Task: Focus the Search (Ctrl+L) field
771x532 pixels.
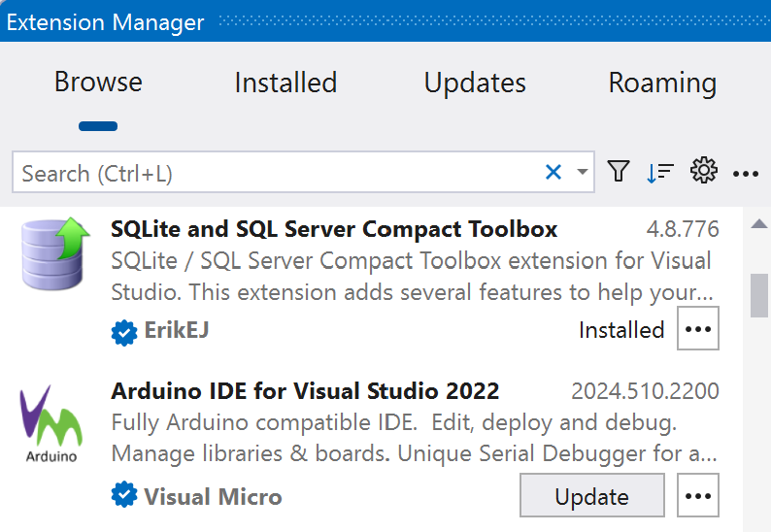Action: coord(277,174)
